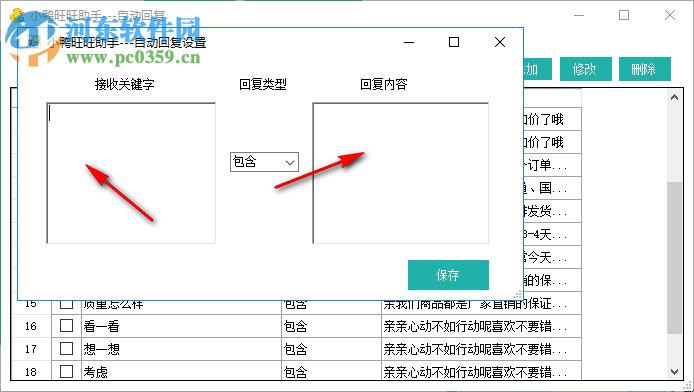Click reply content cell in row 18
694x392 pixels.
point(481,371)
